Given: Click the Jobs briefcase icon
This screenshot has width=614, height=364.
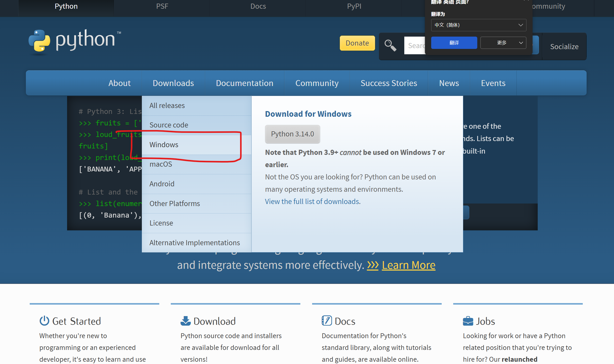Looking at the screenshot, I should click(x=468, y=321).
